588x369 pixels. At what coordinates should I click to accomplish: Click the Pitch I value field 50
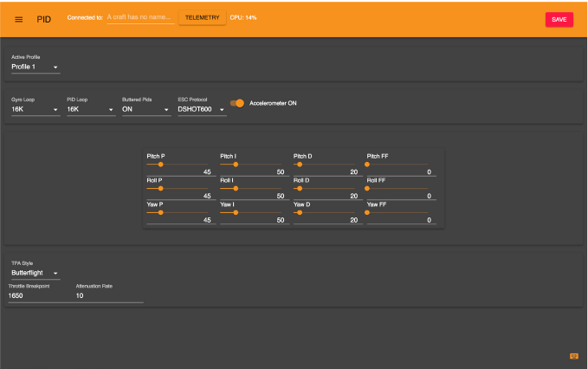(x=255, y=172)
